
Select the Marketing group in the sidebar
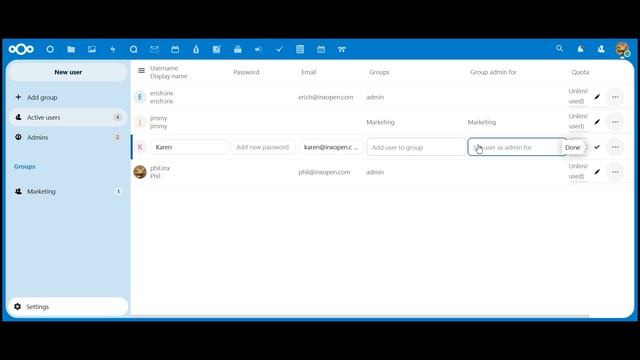[68, 191]
